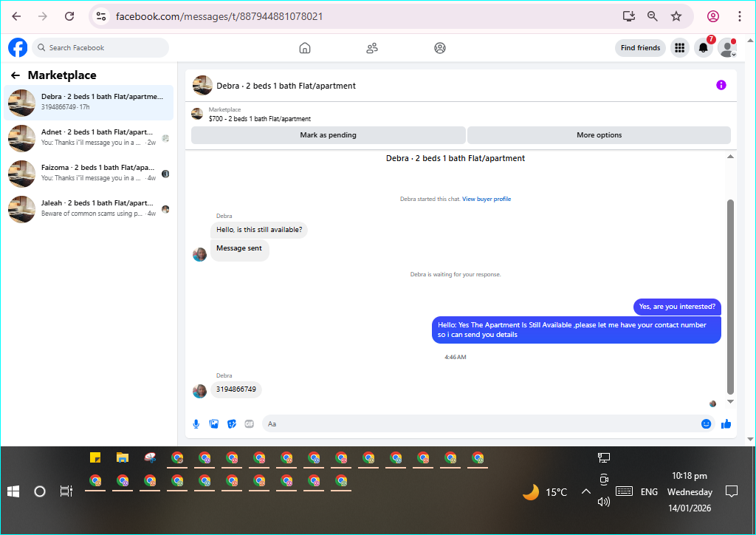Click the Facebook logo icon
This screenshot has width=756, height=535.
point(18,48)
